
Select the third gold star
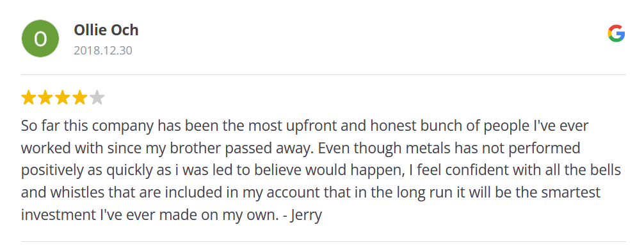point(63,98)
